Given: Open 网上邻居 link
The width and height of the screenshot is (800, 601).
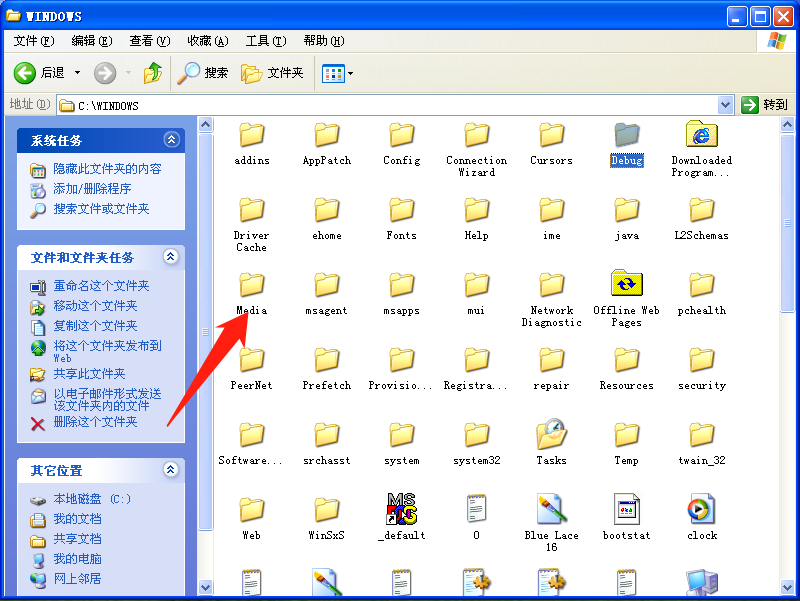Looking at the screenshot, I should coord(78,579).
